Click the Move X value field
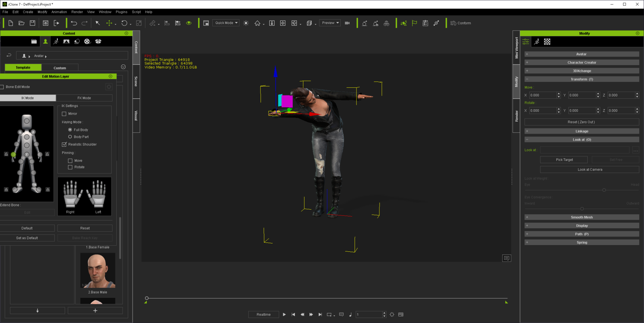The height and width of the screenshot is (323, 644). 543,95
